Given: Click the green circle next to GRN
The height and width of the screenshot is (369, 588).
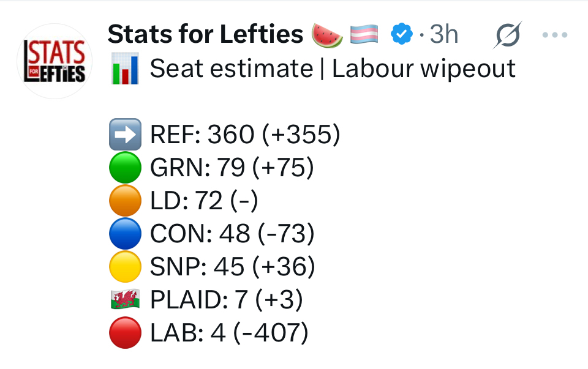Looking at the screenshot, I should pos(125,168).
